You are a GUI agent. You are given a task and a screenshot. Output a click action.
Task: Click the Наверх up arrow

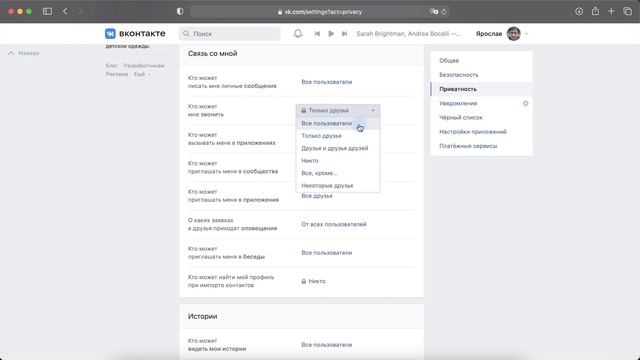point(11,53)
